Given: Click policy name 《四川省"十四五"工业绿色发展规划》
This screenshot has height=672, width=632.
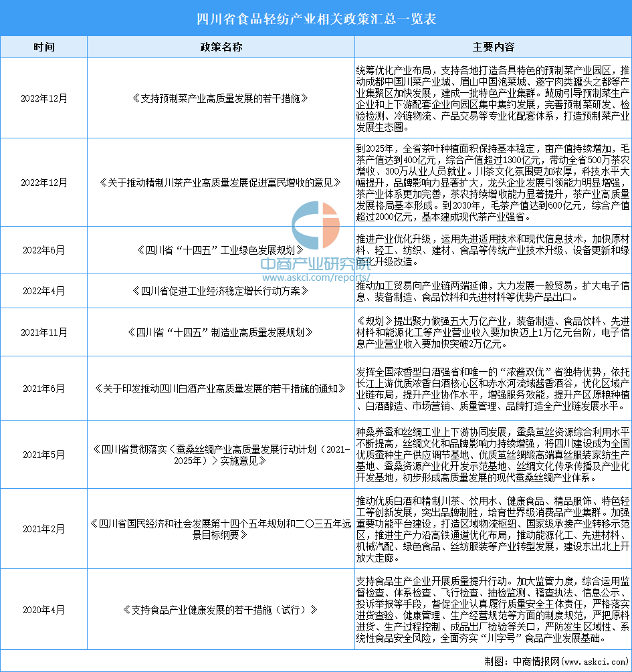Looking at the screenshot, I should point(221,250).
